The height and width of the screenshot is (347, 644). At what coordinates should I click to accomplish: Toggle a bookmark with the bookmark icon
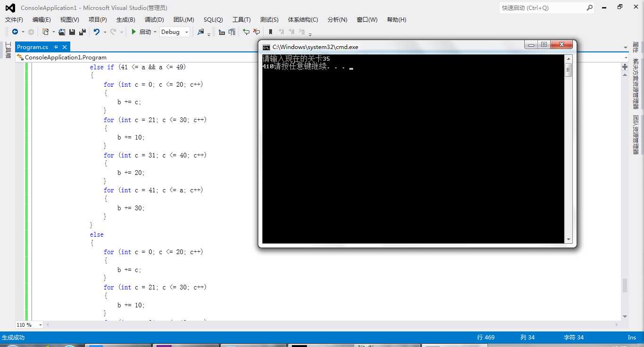point(271,32)
